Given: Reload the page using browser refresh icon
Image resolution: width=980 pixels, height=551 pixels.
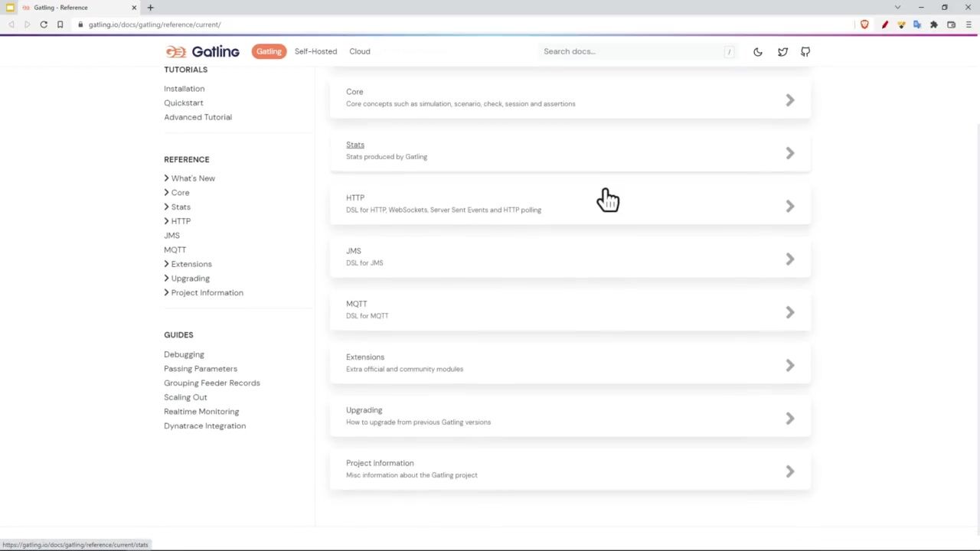Looking at the screenshot, I should (44, 24).
